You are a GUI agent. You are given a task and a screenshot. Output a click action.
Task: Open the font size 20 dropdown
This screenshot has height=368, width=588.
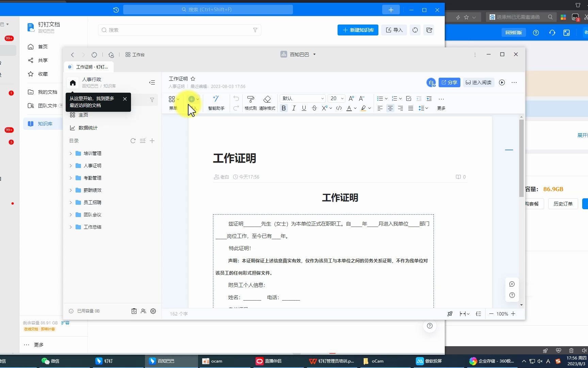(337, 98)
